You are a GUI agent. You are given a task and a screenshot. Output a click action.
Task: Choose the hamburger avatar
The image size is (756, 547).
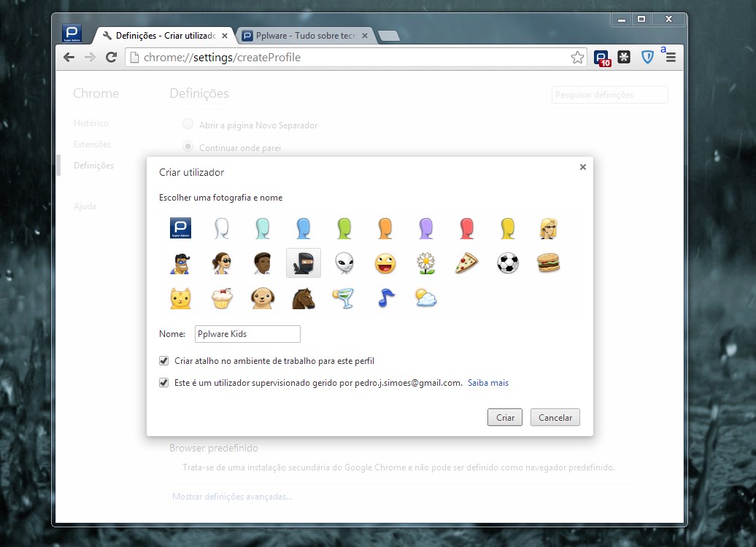pos(548,263)
